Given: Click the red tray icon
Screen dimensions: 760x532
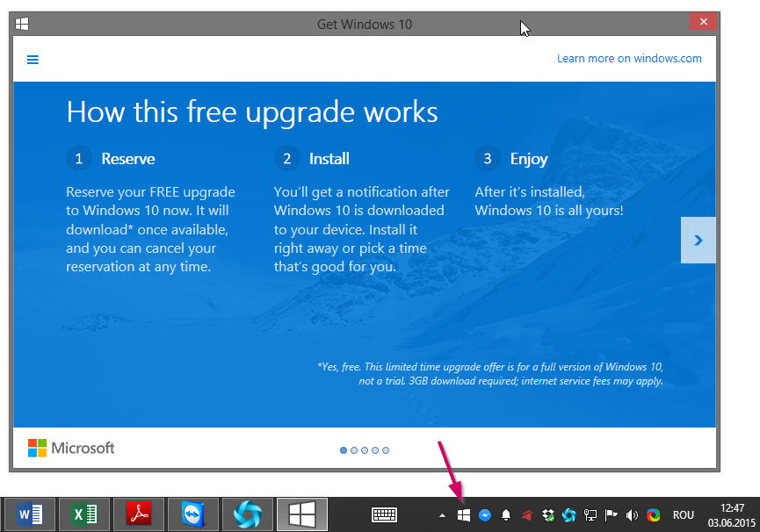Looking at the screenshot, I should (527, 515).
